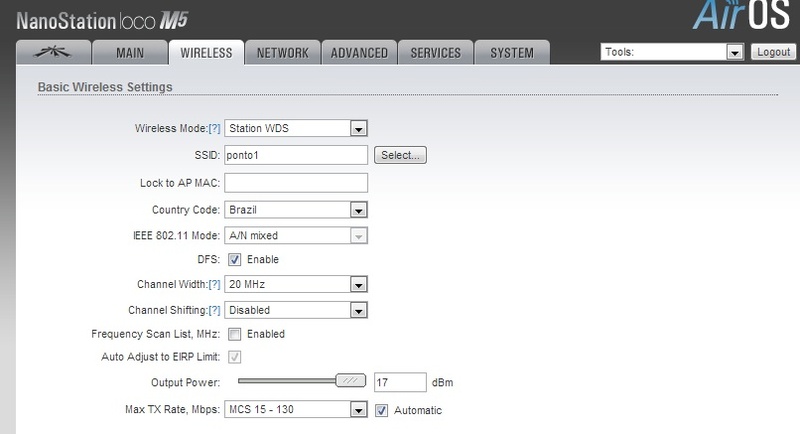Open the Max TX Rate dropdown
The height and width of the screenshot is (434, 800).
[x=296, y=409]
